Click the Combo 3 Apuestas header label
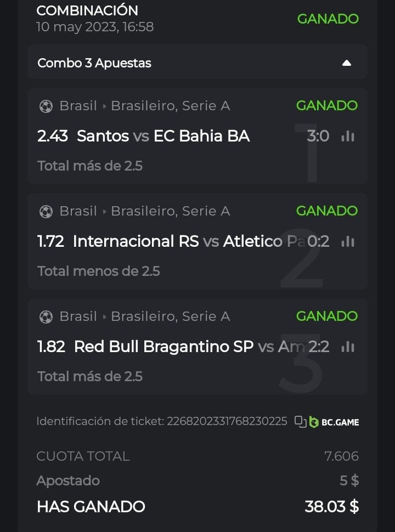 click(x=94, y=63)
